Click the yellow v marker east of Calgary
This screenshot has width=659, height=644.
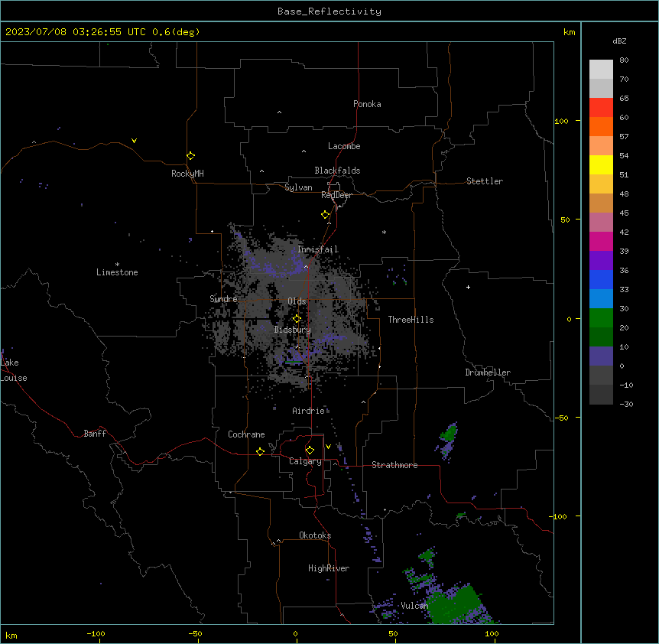pyautogui.click(x=328, y=447)
